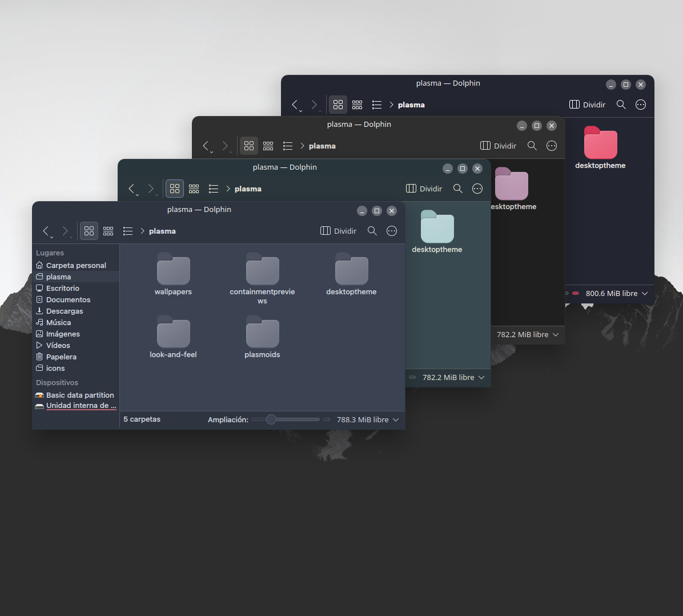The image size is (683, 616).
Task: Open Música in Places sidebar
Action: (76, 322)
